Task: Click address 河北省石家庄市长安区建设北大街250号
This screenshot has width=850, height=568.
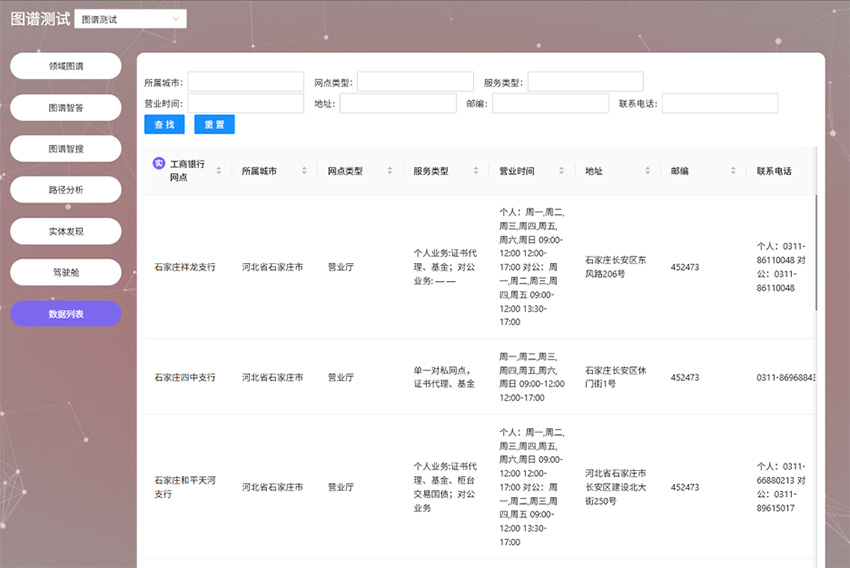Action: click(x=615, y=487)
